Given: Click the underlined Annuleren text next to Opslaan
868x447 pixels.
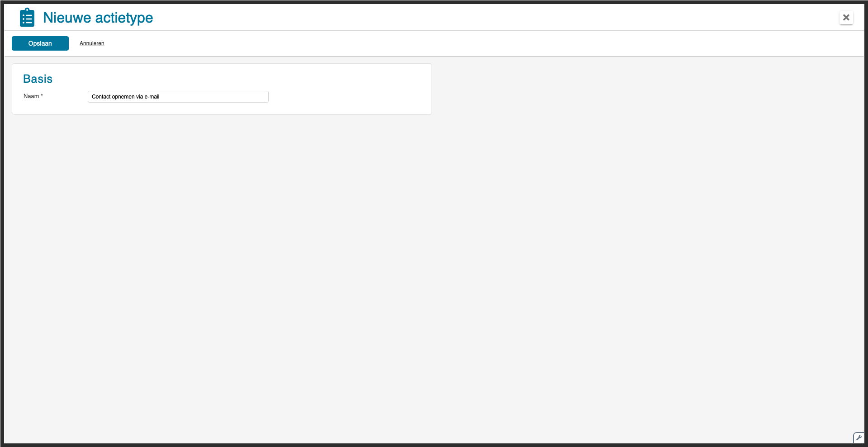Looking at the screenshot, I should [x=92, y=43].
